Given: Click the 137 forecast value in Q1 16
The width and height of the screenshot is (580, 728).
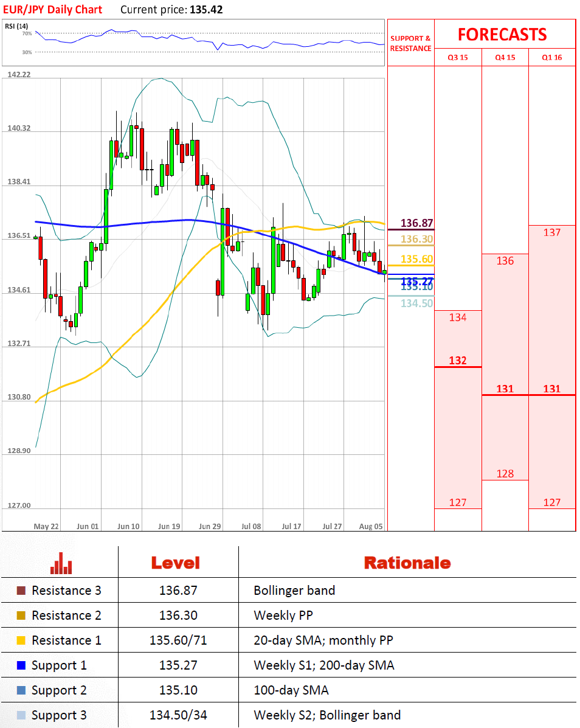Looking at the screenshot, I should point(551,232).
